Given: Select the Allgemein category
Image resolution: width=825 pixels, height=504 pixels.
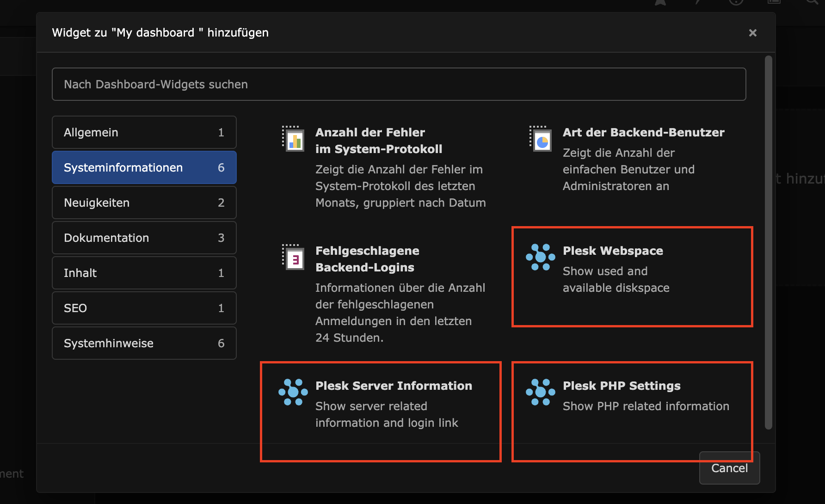Looking at the screenshot, I should tap(144, 132).
